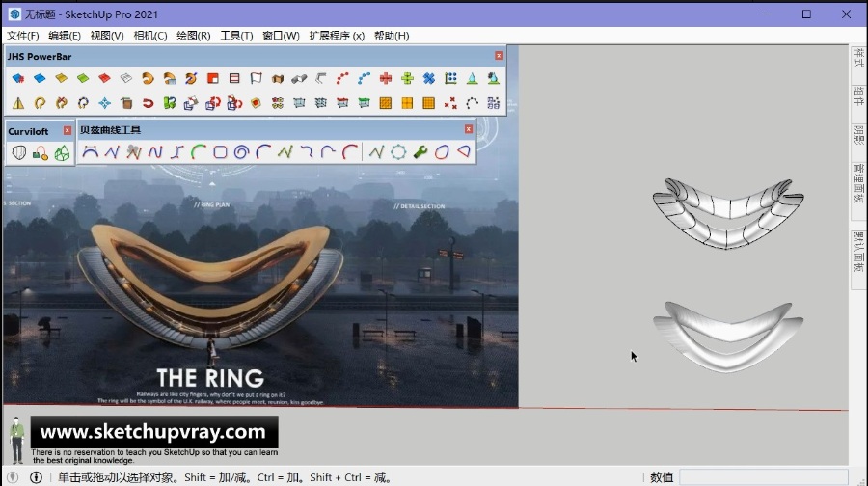This screenshot has height=486, width=868.
Task: Click the red plus icon in JHS PowerBar
Action: click(385, 79)
